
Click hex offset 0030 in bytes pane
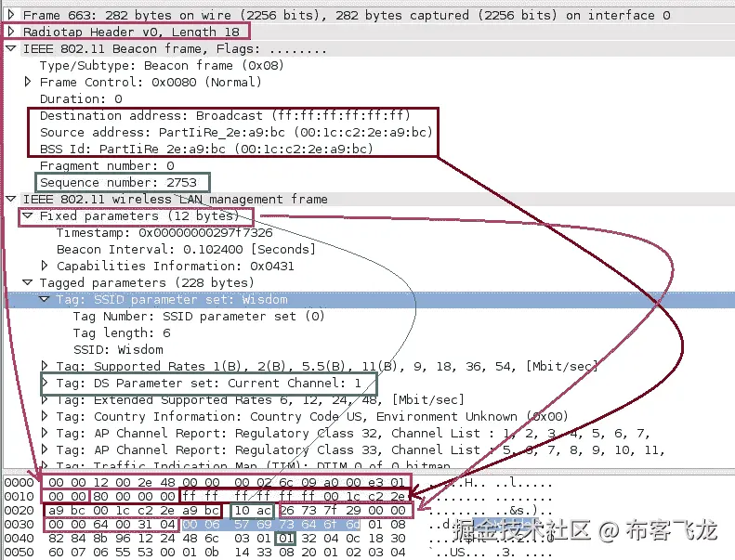pyautogui.click(x=20, y=525)
